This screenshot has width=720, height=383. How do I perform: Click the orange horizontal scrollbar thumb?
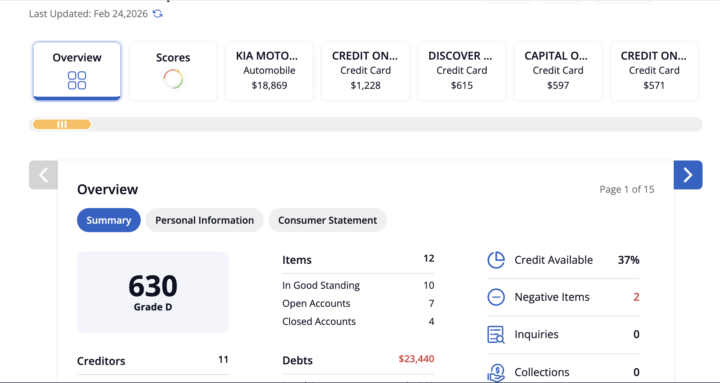[x=62, y=124]
